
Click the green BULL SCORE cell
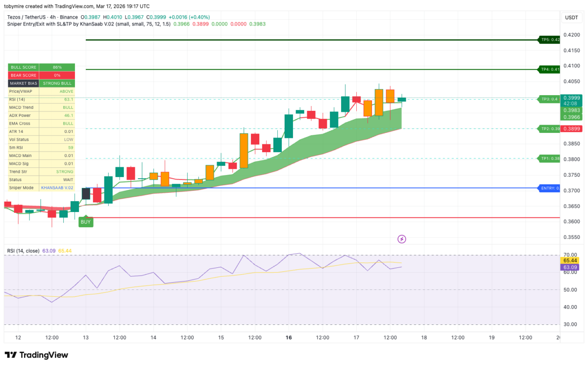(x=57, y=67)
